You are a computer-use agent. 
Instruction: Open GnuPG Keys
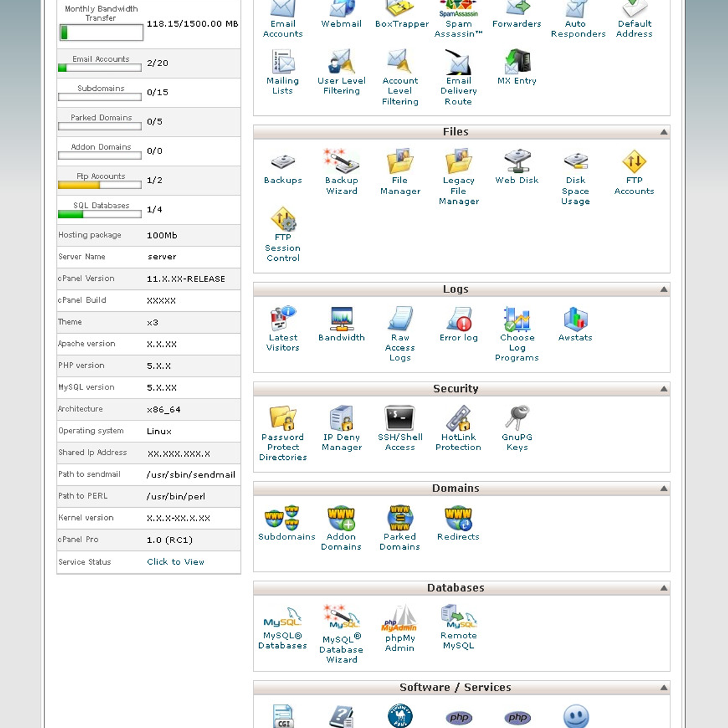(517, 428)
